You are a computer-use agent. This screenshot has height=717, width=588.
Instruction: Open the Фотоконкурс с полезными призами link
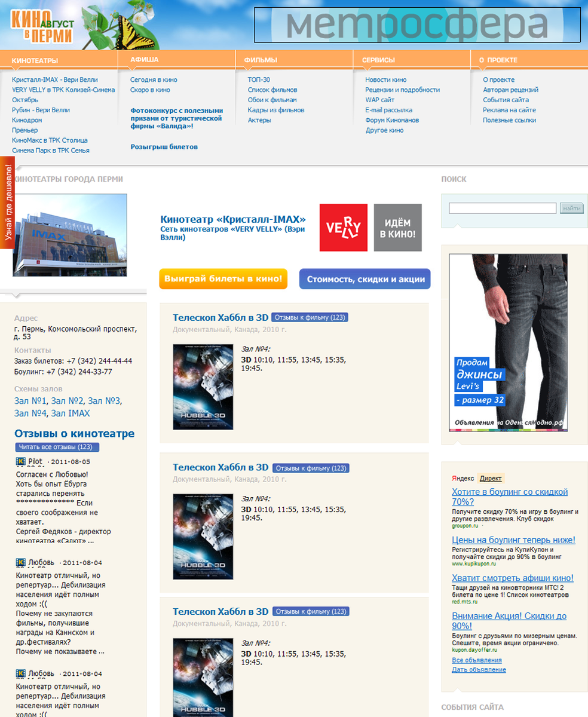(177, 118)
